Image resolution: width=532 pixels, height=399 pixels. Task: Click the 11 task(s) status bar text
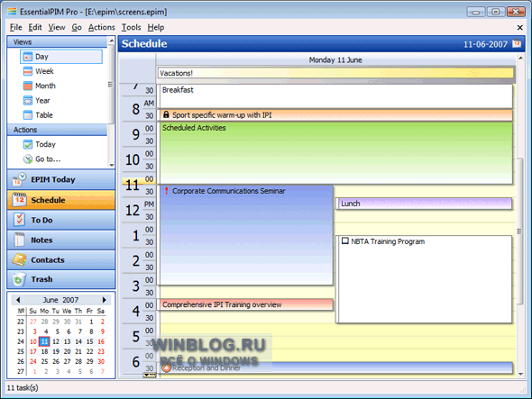(x=23, y=388)
